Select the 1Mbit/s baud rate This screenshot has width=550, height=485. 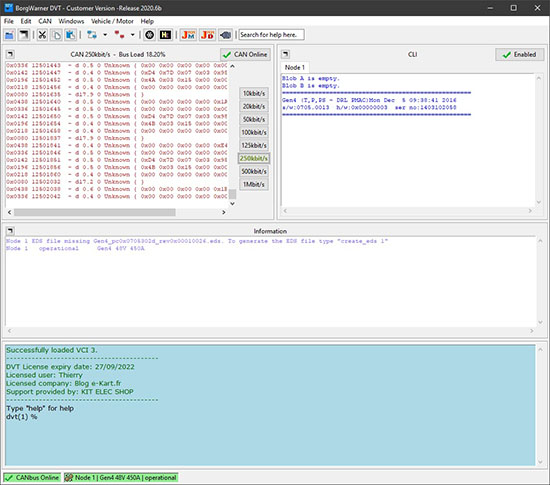pyautogui.click(x=254, y=184)
